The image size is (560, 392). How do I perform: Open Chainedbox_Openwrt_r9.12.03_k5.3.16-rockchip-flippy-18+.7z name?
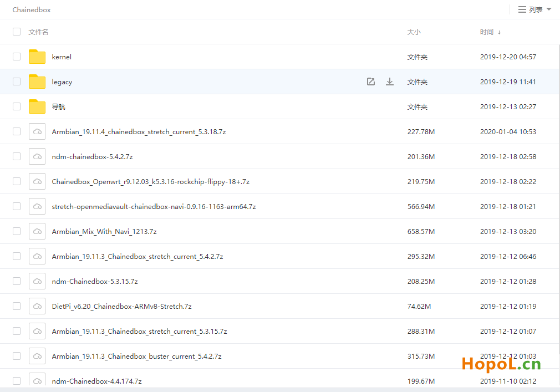coord(150,182)
